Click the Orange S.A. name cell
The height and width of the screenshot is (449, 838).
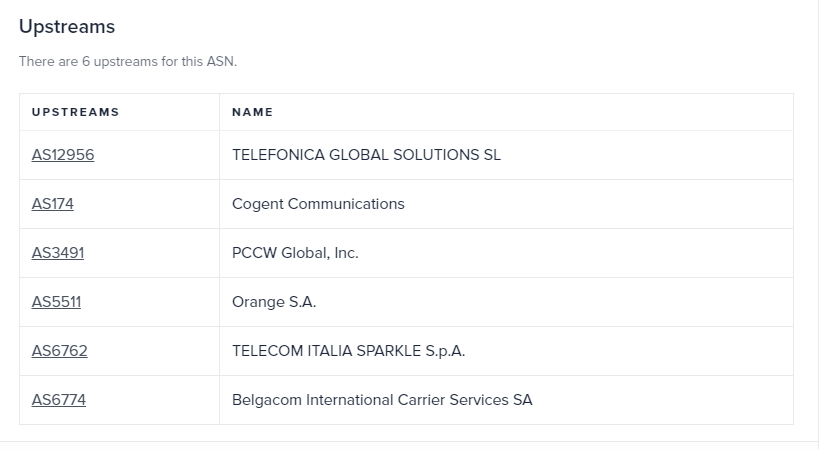(274, 302)
